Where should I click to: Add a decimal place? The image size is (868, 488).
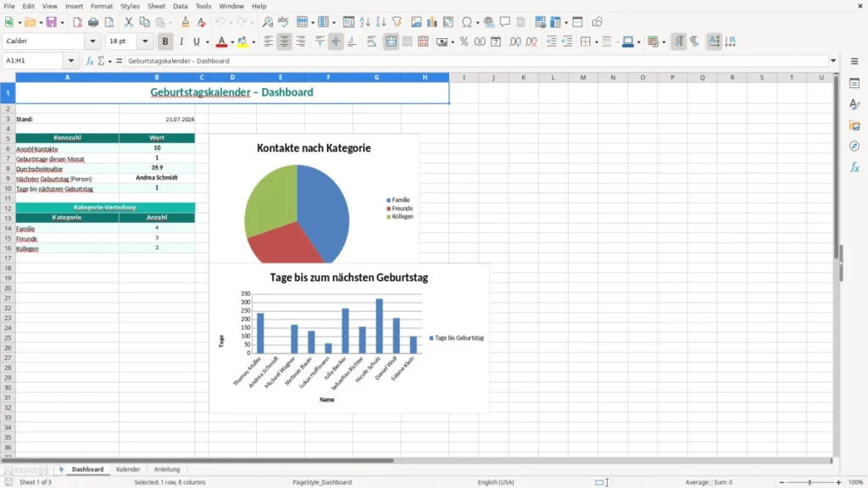pyautogui.click(x=515, y=42)
